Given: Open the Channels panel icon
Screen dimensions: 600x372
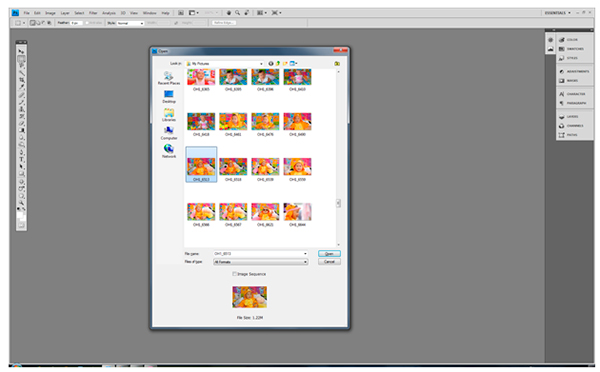Looking at the screenshot, I should (561, 126).
